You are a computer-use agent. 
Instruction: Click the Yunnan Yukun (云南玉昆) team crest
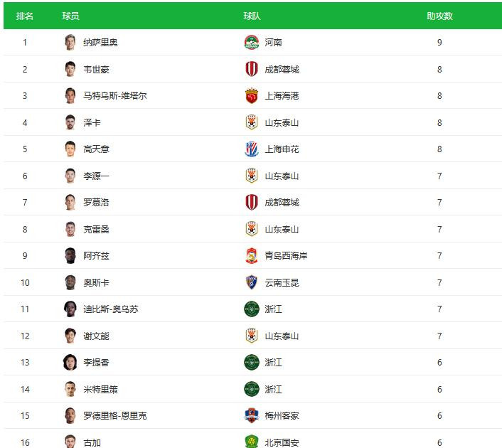coord(251,282)
